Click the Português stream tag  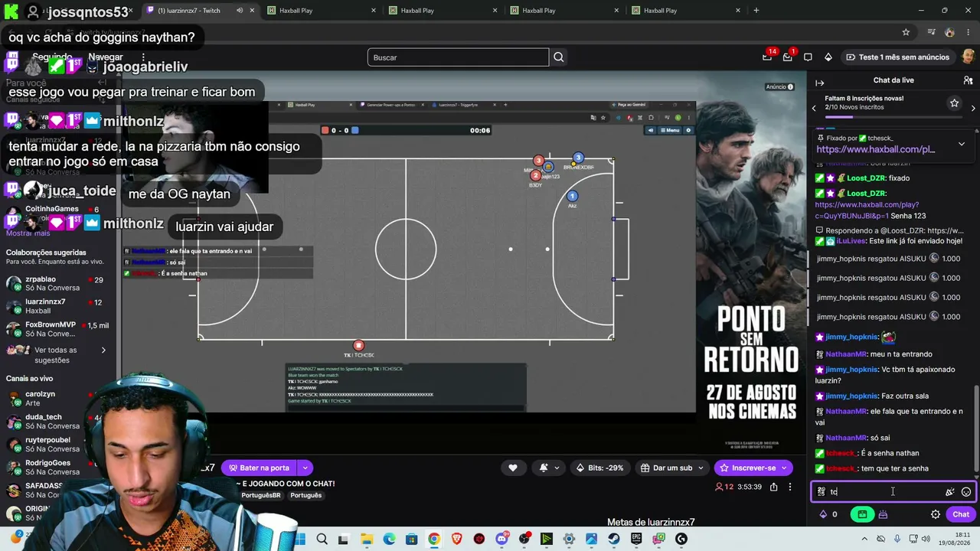click(x=306, y=496)
